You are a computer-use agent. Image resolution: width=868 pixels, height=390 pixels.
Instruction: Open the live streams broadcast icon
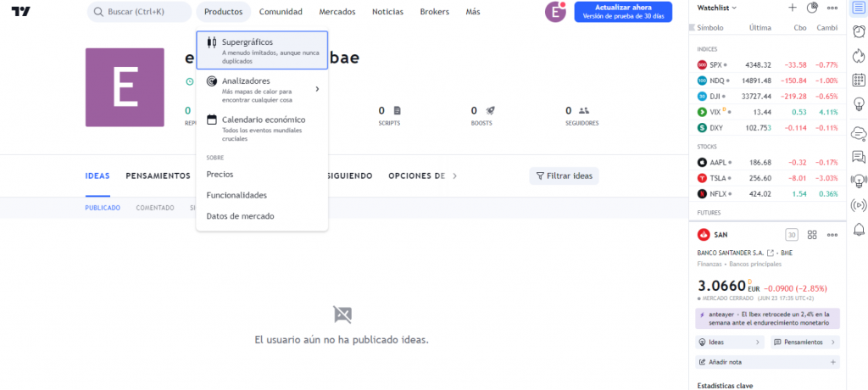click(x=859, y=205)
